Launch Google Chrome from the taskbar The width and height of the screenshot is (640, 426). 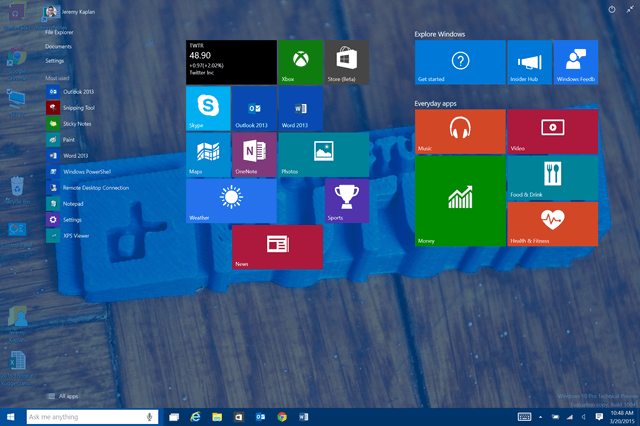coord(282,417)
